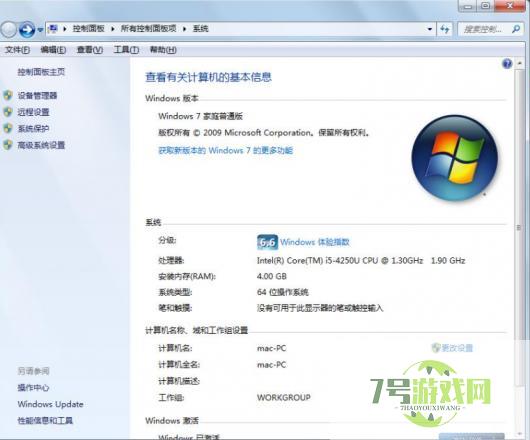The height and width of the screenshot is (440, 530).
Task: Select the WORKGROUP value
Action: tap(284, 397)
